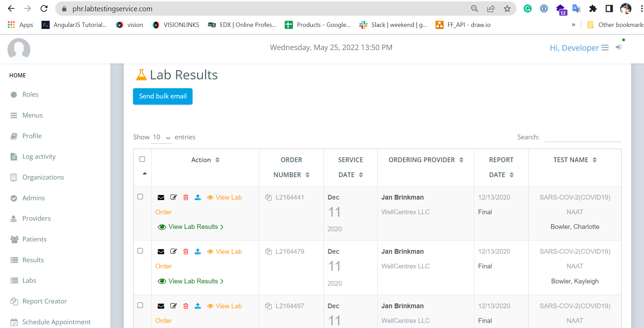Image resolution: width=644 pixels, height=328 pixels.
Task: Check the checkbox for row L2164441
Action: coord(140,197)
